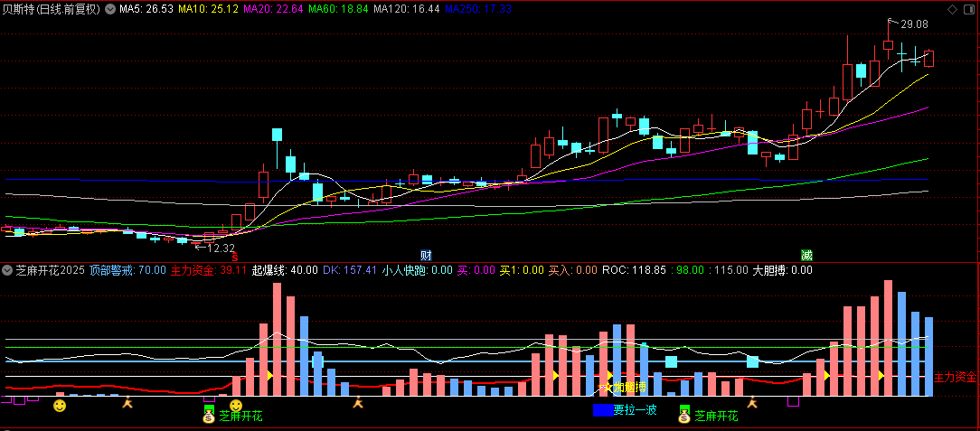Viewport: 980px width, 431px height.
Task: Click the first smiley face at the indicator's far left
Action: [60, 406]
